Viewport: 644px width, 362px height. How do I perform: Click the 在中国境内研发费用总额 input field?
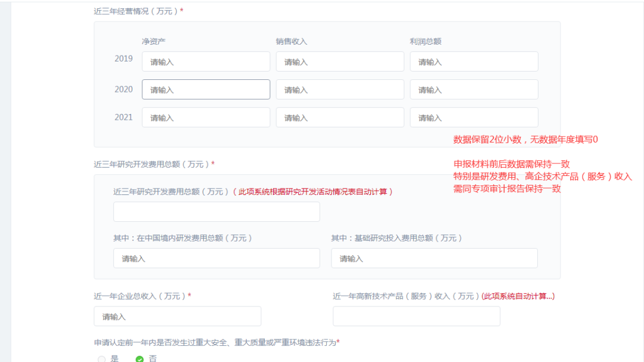click(216, 258)
